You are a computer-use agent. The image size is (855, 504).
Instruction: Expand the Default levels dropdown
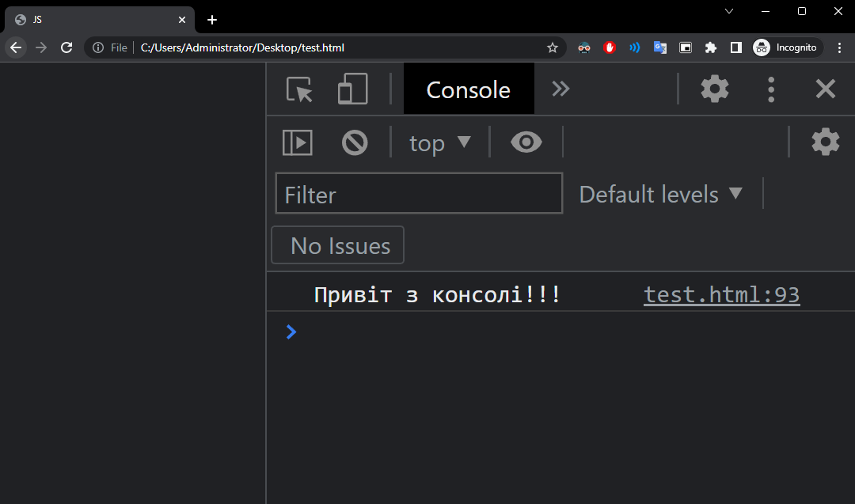point(660,195)
